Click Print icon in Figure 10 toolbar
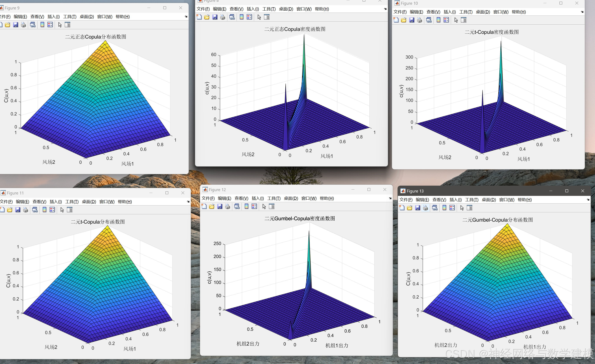595x364 pixels. click(x=419, y=20)
